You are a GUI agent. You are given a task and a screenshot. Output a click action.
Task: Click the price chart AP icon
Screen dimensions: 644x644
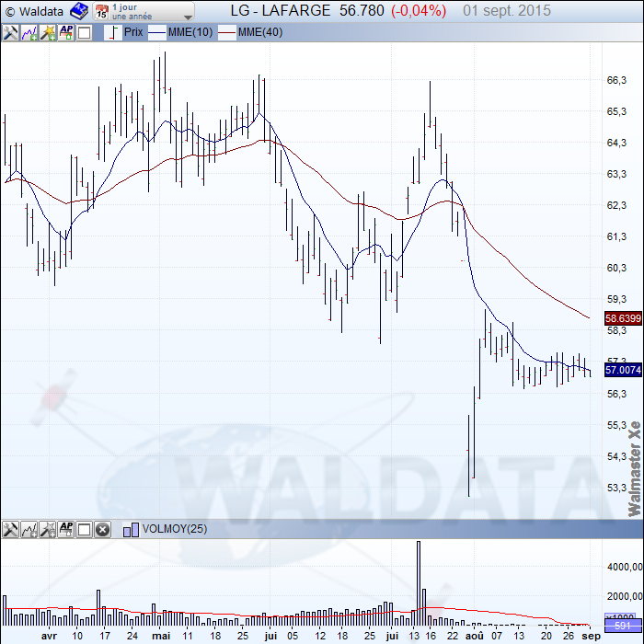tap(66, 32)
